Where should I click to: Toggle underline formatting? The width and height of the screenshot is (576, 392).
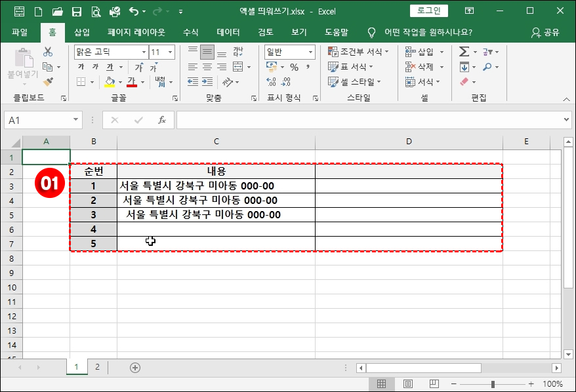click(x=108, y=66)
